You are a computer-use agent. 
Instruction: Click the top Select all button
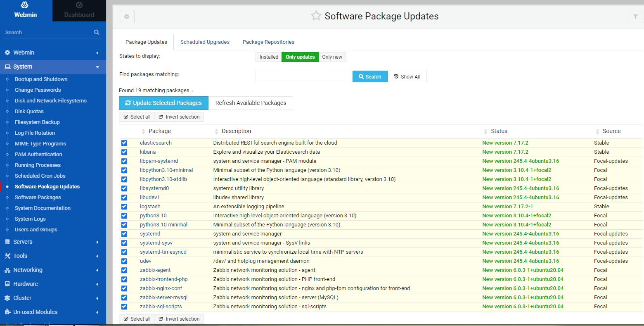tap(137, 117)
